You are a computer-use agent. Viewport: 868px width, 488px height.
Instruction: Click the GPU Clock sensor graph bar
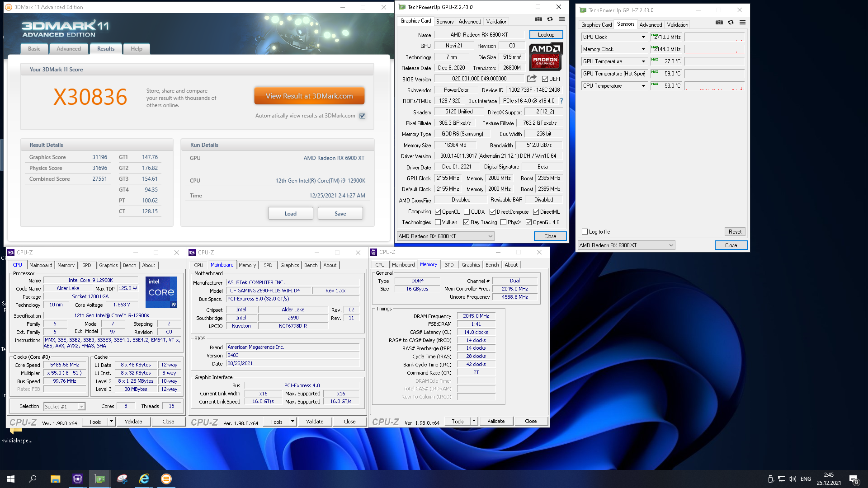click(x=715, y=37)
